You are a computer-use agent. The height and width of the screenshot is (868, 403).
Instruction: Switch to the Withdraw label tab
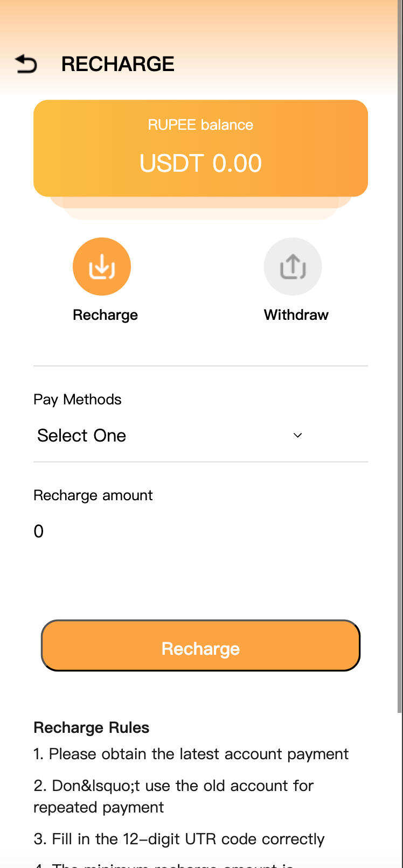pyautogui.click(x=296, y=315)
